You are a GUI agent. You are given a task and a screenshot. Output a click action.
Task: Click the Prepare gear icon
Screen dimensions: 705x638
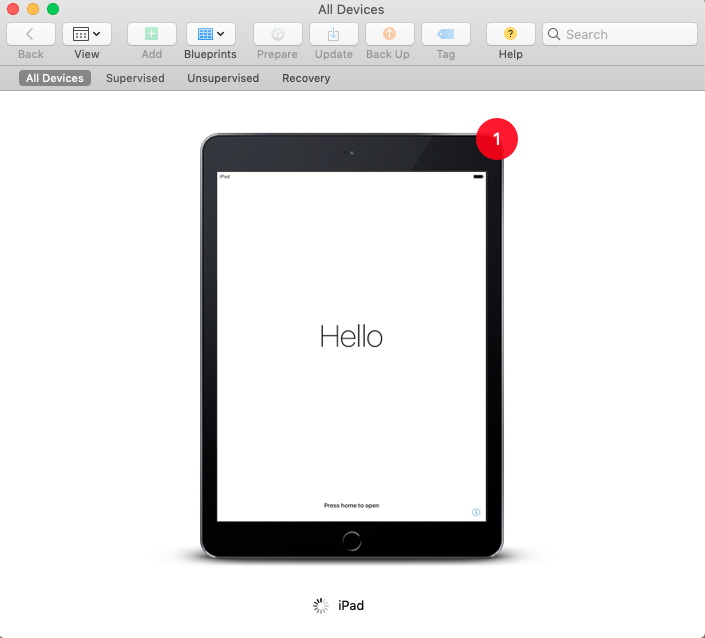tap(277, 34)
